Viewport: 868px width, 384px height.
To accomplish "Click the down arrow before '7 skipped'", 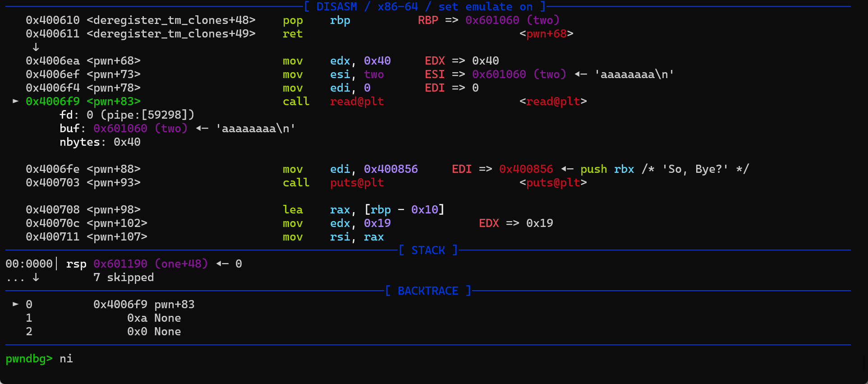I will (36, 277).
